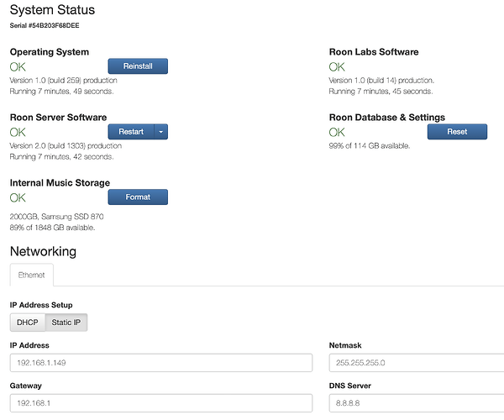The width and height of the screenshot is (504, 420).
Task: Click the serial number text
Action: point(44,26)
